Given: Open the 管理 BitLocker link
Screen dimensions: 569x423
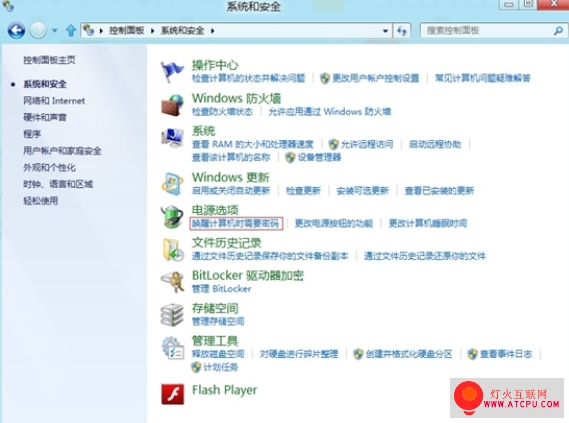Looking at the screenshot, I should [x=221, y=289].
